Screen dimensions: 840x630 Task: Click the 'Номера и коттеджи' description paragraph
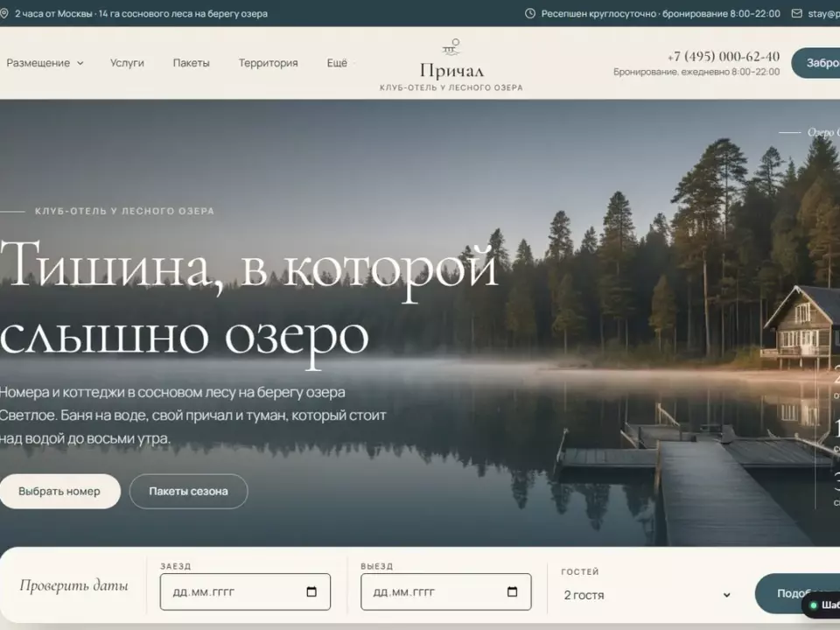[x=192, y=415]
